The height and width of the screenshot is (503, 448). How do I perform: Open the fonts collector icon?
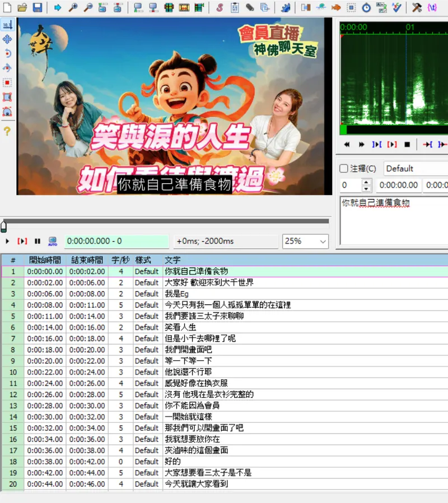265,7
